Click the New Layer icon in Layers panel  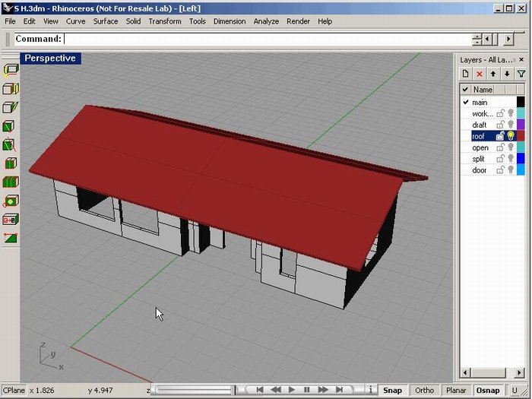tap(465, 74)
